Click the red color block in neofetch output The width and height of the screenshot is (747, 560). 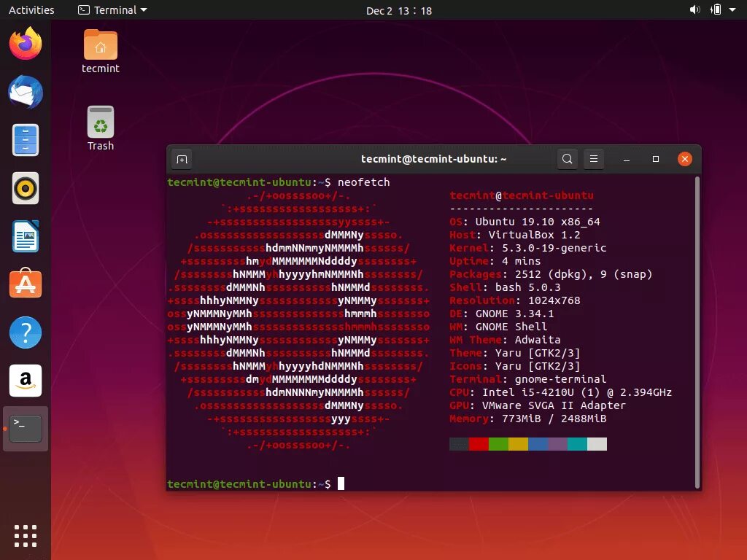[x=479, y=444]
